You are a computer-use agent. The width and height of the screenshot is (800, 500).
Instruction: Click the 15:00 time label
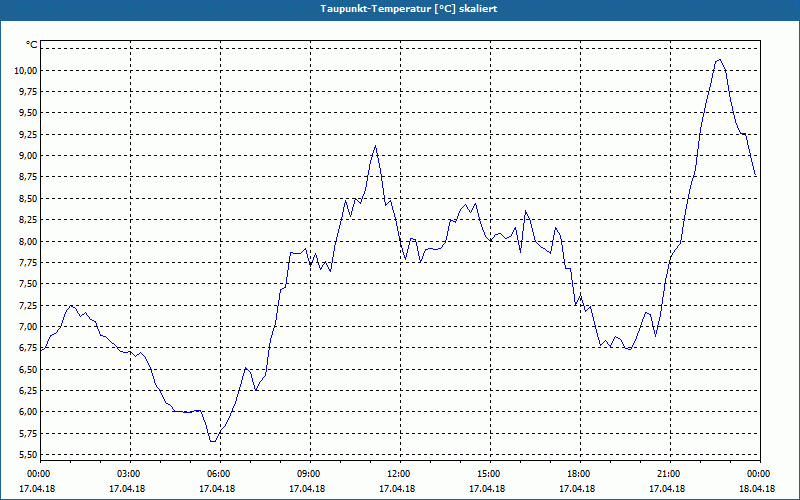(x=490, y=474)
